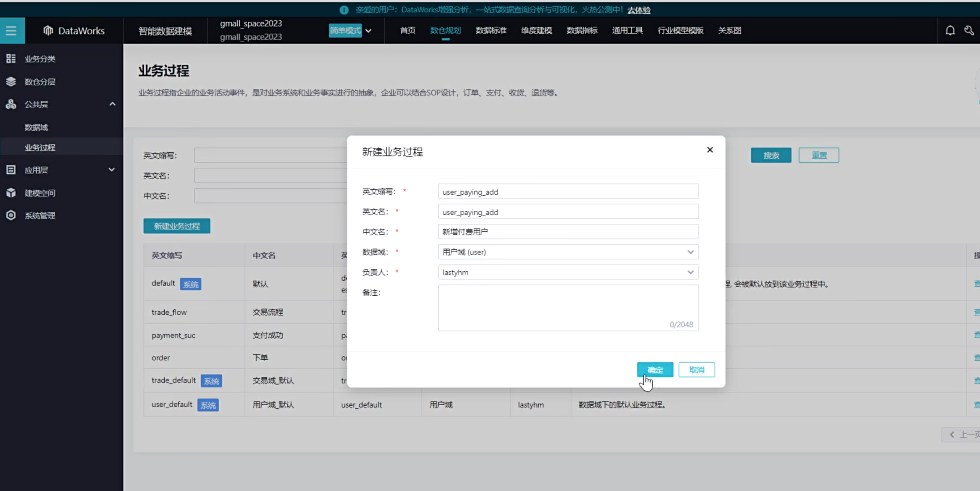This screenshot has width=980, height=491.
Task: Open the 负责人 dropdown
Action: pyautogui.click(x=568, y=272)
